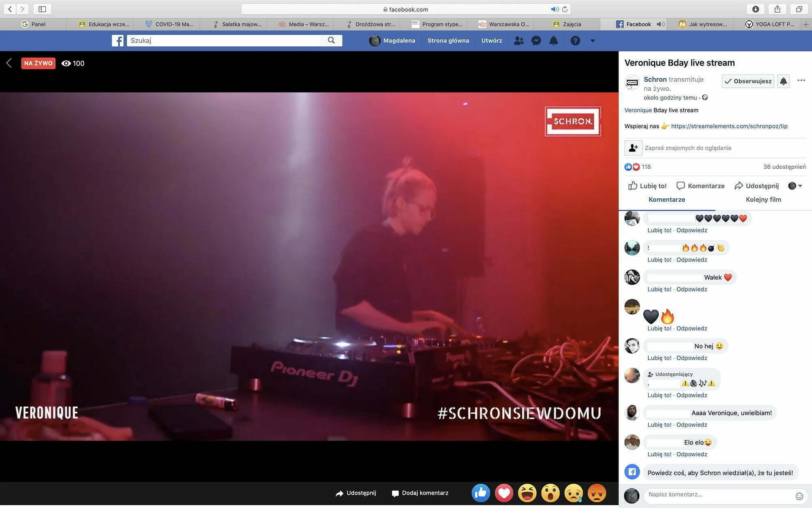The height and width of the screenshot is (508, 812).
Task: Open the Safari downloads list
Action: click(x=756, y=9)
